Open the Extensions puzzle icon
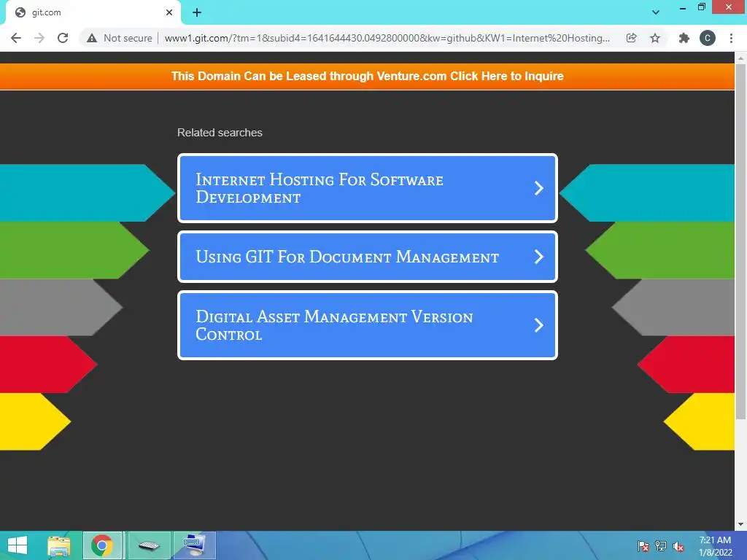This screenshot has height=560, width=747. (x=684, y=38)
